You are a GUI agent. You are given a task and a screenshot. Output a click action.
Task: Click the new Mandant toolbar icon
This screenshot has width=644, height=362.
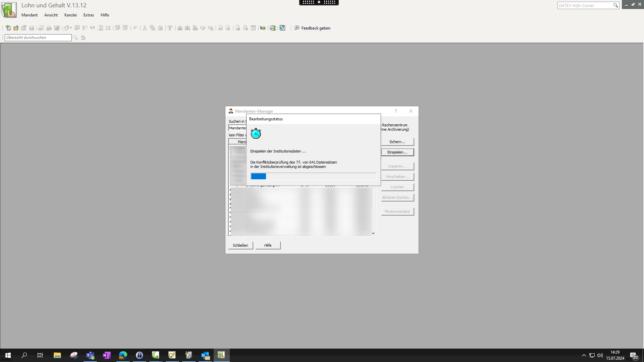tap(8, 28)
